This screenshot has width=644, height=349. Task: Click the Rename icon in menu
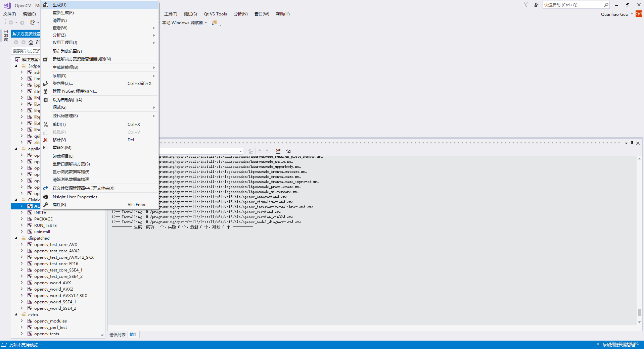pyautogui.click(x=46, y=148)
